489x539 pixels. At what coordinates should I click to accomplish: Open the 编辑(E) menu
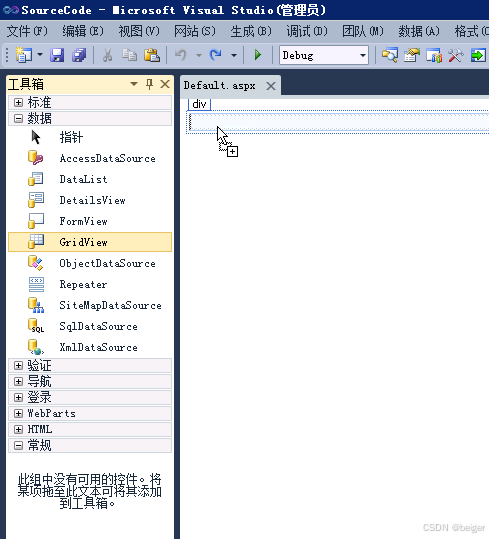pos(83,31)
